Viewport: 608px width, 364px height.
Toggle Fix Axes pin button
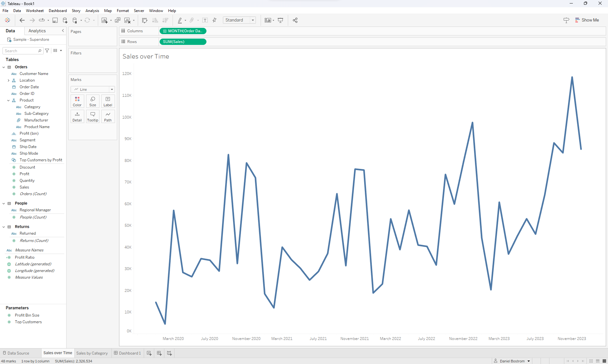(214, 20)
